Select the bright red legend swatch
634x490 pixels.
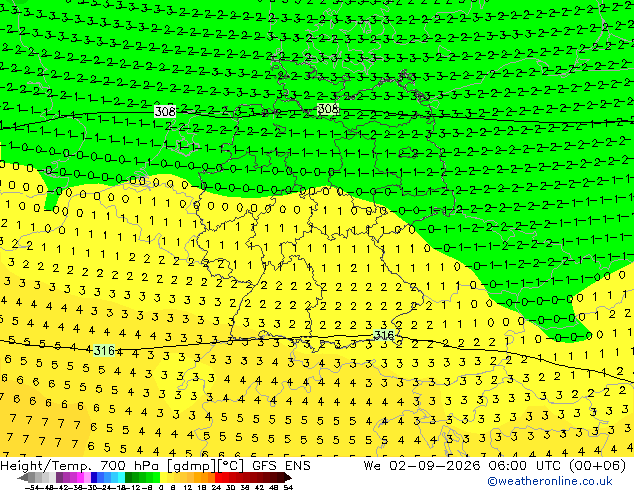[218, 477]
